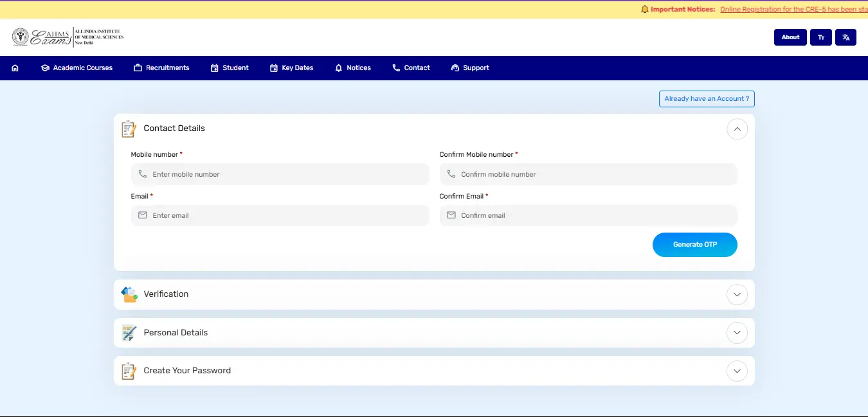Click the Create Your Password clipboard icon
The height and width of the screenshot is (417, 868).
(x=129, y=371)
